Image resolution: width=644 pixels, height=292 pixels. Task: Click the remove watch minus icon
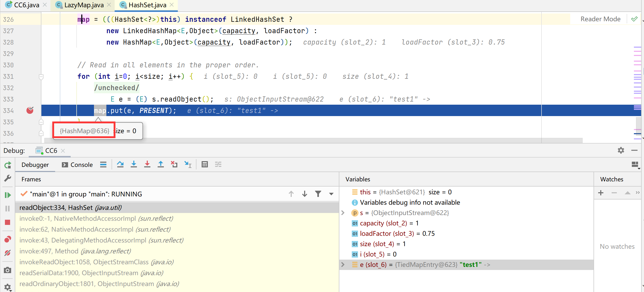point(614,193)
